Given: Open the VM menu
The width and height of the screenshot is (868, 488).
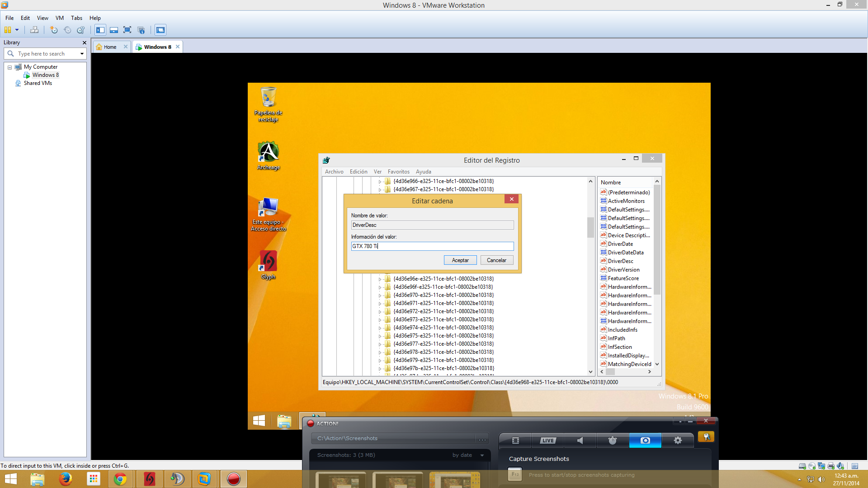Looking at the screenshot, I should [59, 18].
